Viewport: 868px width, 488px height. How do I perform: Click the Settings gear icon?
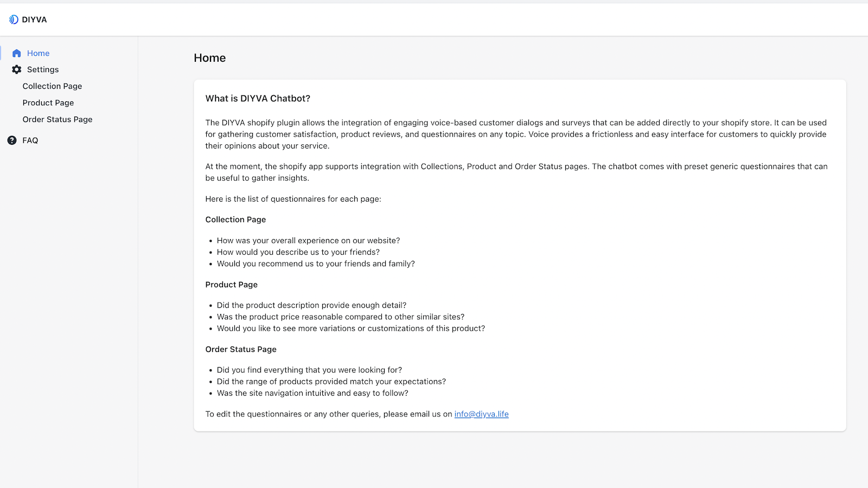tap(17, 69)
